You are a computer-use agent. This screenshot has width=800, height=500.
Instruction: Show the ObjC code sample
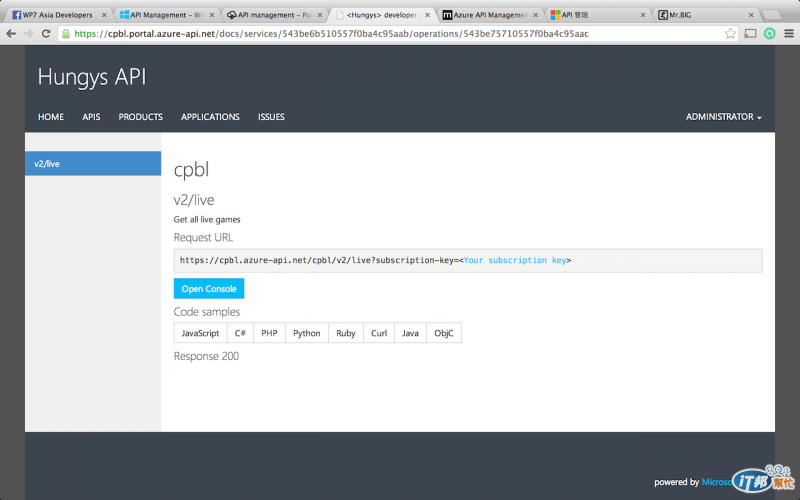pos(444,333)
